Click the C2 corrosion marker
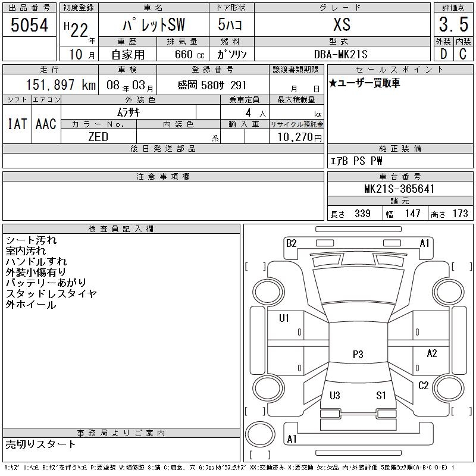 [424, 386]
